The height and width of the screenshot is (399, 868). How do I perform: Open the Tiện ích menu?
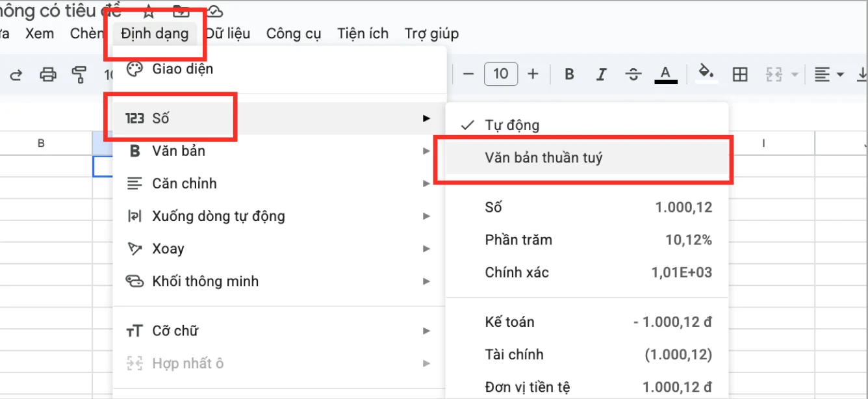click(x=363, y=34)
